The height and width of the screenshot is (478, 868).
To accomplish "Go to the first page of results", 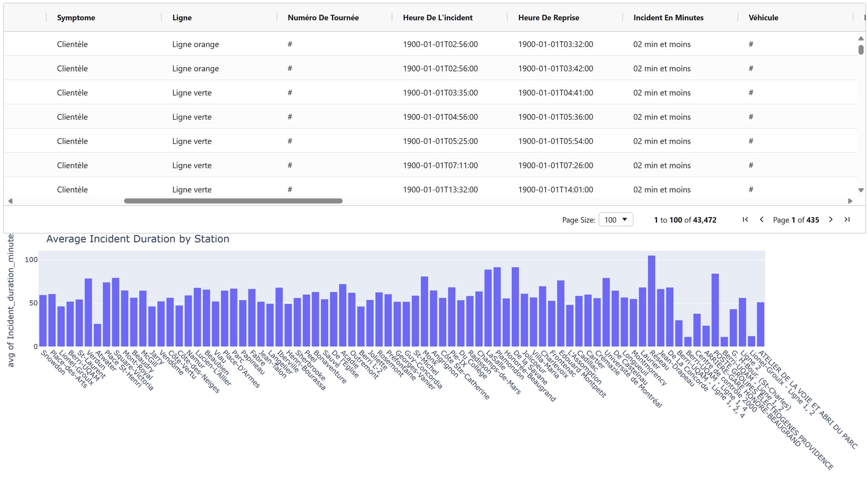I will [x=745, y=220].
